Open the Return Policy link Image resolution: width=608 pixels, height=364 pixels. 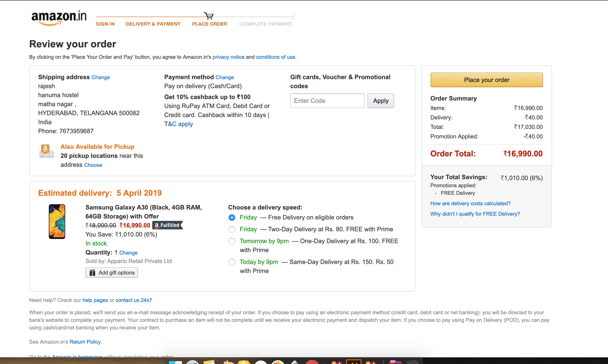point(85,342)
